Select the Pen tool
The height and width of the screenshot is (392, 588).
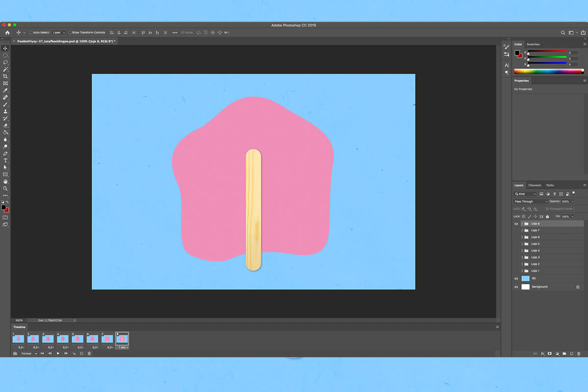(5, 153)
